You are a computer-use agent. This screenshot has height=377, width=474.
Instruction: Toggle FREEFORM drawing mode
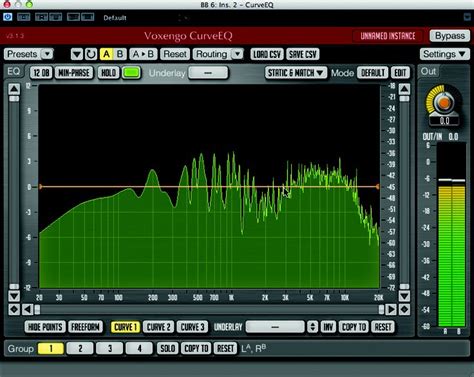point(85,327)
